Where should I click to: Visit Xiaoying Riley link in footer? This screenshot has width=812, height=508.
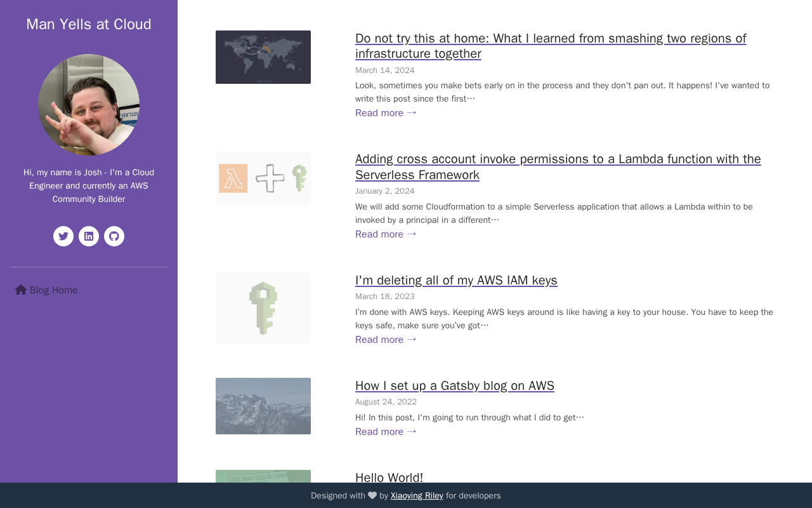coord(417,496)
